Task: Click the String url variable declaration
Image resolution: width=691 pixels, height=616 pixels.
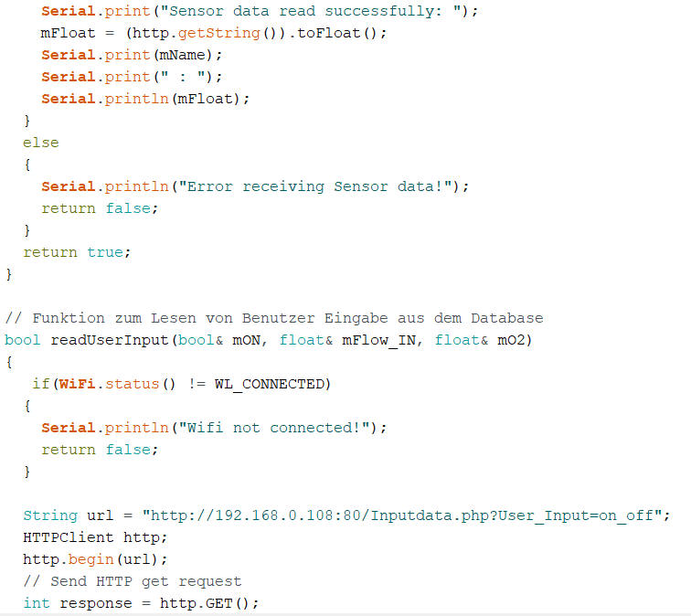Action: (x=69, y=515)
